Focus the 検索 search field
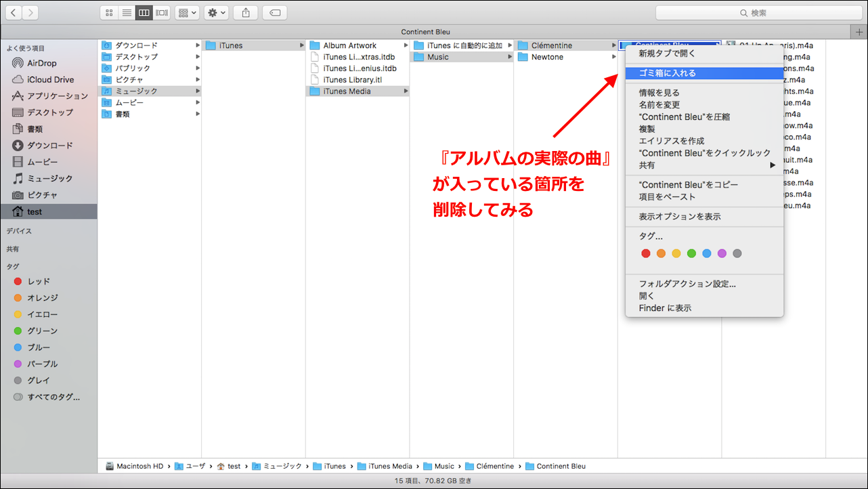Viewport: 868px width, 489px height. [758, 13]
